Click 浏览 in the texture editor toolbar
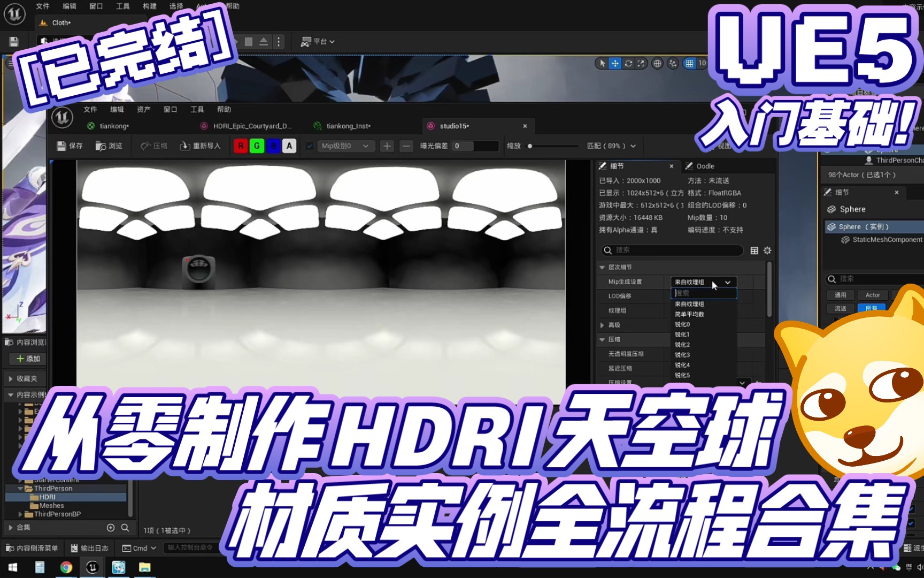The height and width of the screenshot is (578, 924). [x=109, y=146]
